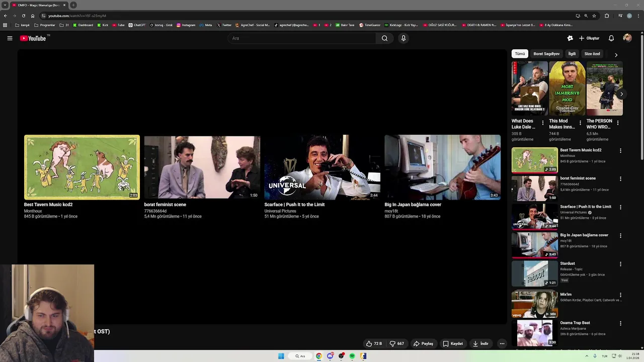Save the video with 'Kaydet'
The width and height of the screenshot is (644, 362).
[x=453, y=344]
